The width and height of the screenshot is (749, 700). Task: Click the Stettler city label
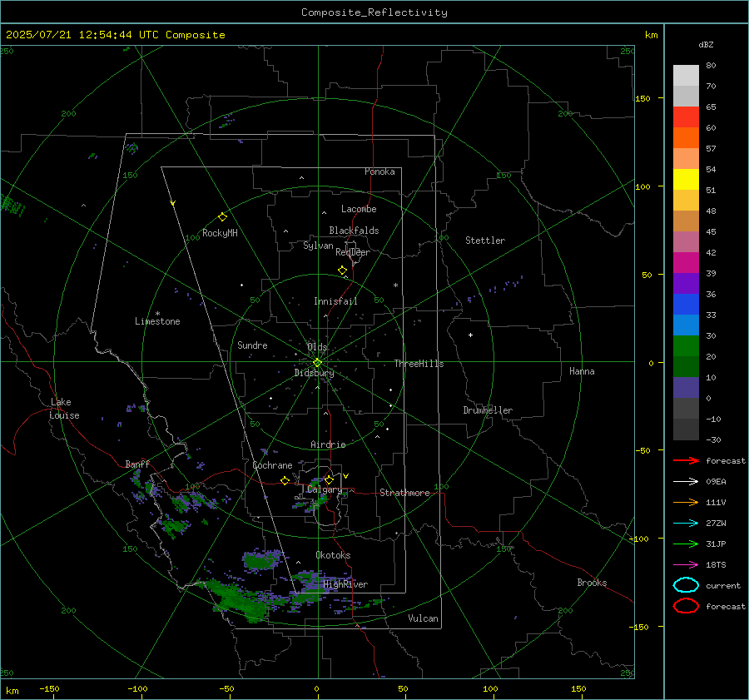485,241
